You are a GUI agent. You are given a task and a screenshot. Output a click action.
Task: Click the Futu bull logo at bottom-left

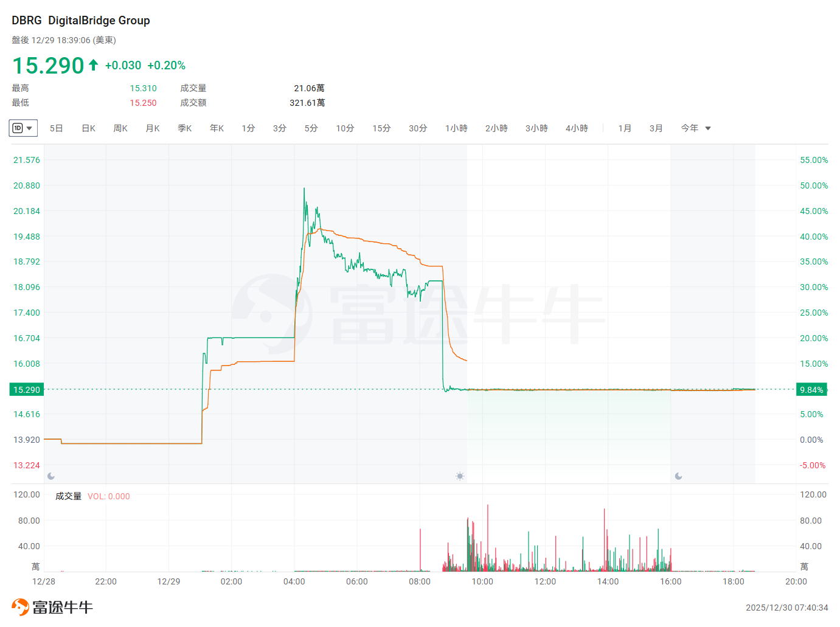click(x=20, y=607)
